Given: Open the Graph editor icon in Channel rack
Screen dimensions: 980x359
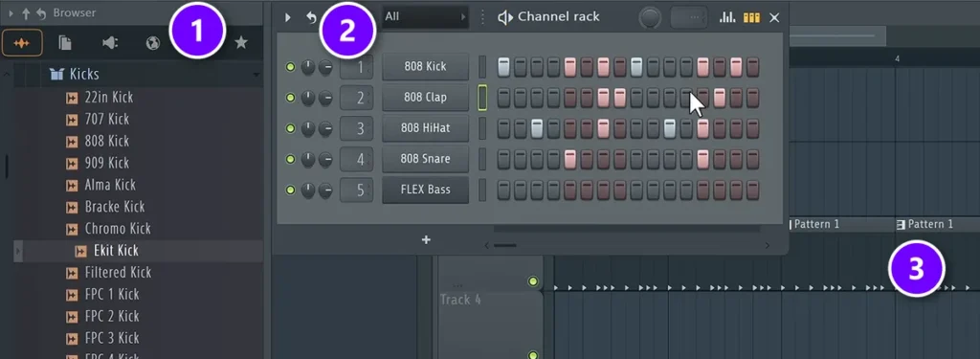Looking at the screenshot, I should [x=727, y=17].
